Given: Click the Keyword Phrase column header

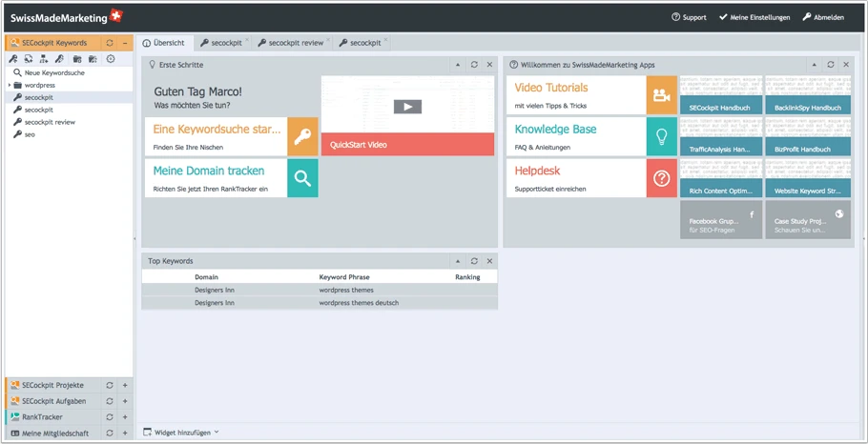Looking at the screenshot, I should (x=344, y=277).
